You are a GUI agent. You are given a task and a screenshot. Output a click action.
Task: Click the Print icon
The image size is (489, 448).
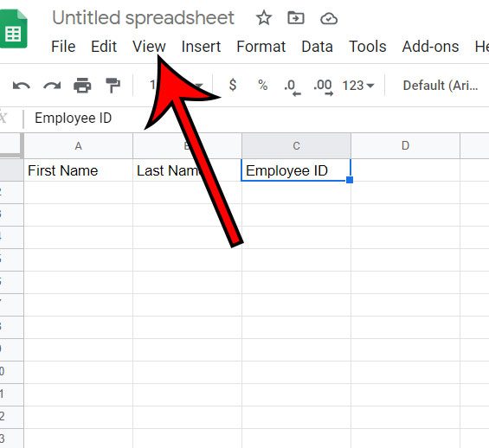pos(82,86)
